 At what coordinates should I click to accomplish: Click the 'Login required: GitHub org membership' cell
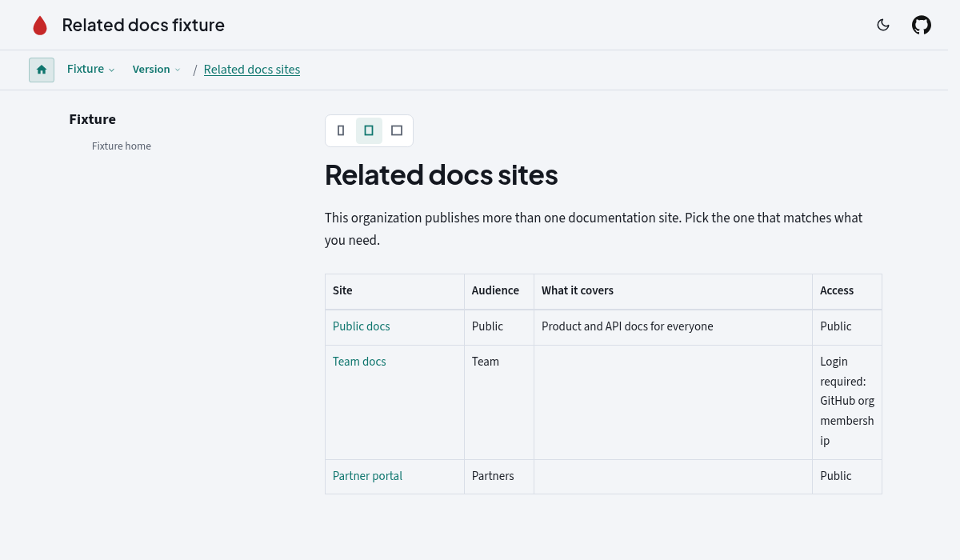pos(847,402)
